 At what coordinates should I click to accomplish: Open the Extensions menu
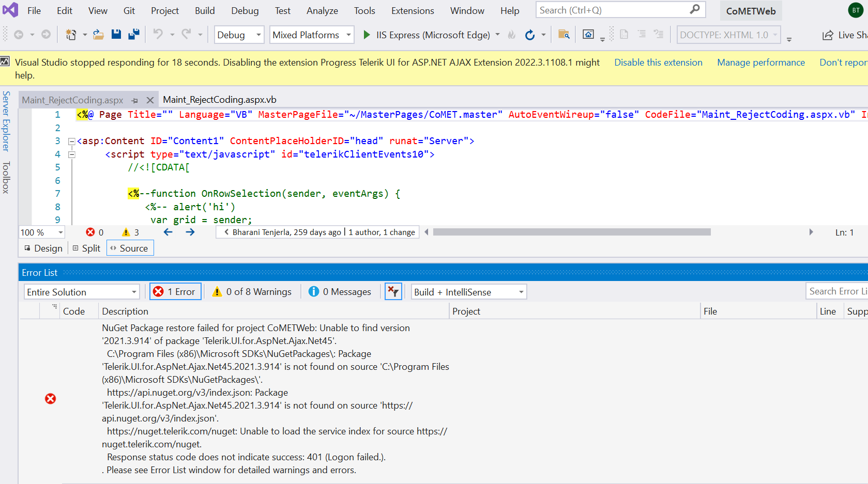[x=413, y=10]
